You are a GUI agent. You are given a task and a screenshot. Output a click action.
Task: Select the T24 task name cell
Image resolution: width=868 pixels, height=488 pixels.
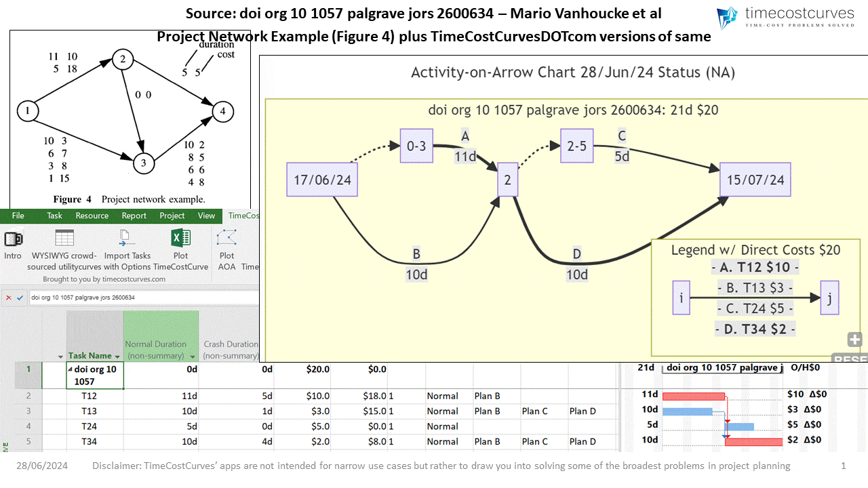(x=95, y=426)
